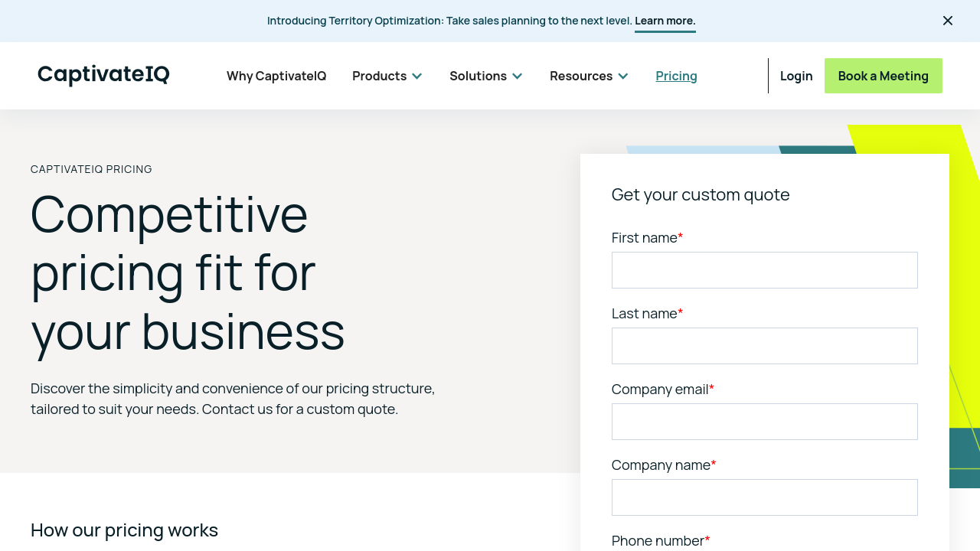
Task: Focus the Last name input field
Action: click(x=764, y=346)
